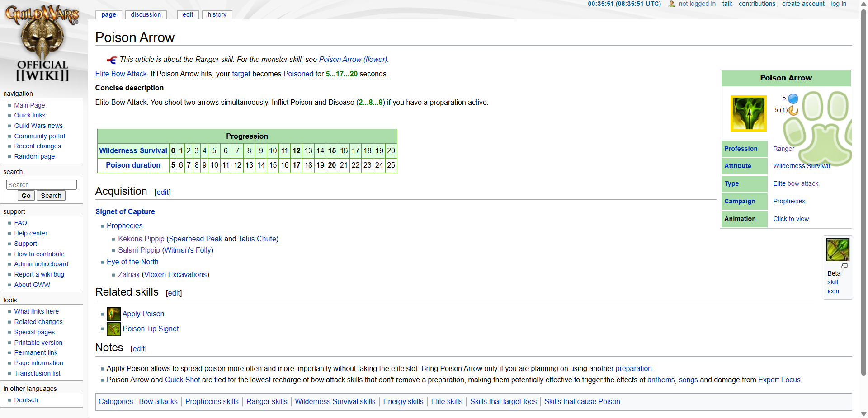Open the talk link in the header
The height and width of the screenshot is (418, 868).
pos(727,4)
